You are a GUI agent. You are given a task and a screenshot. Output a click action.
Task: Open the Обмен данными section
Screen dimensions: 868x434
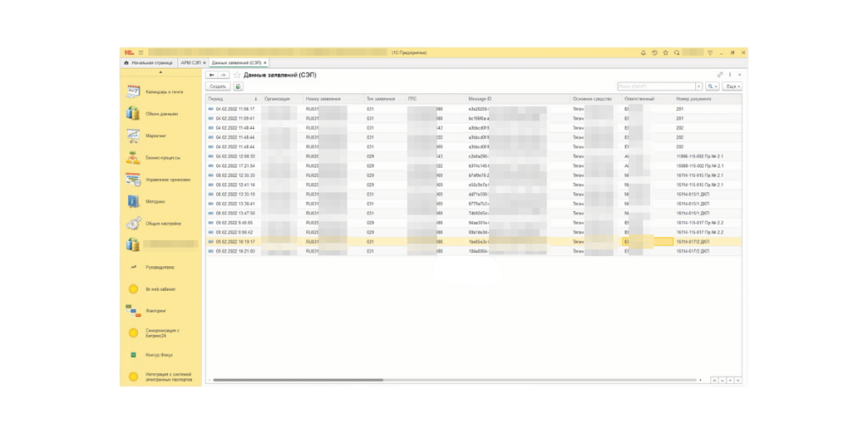(x=161, y=114)
